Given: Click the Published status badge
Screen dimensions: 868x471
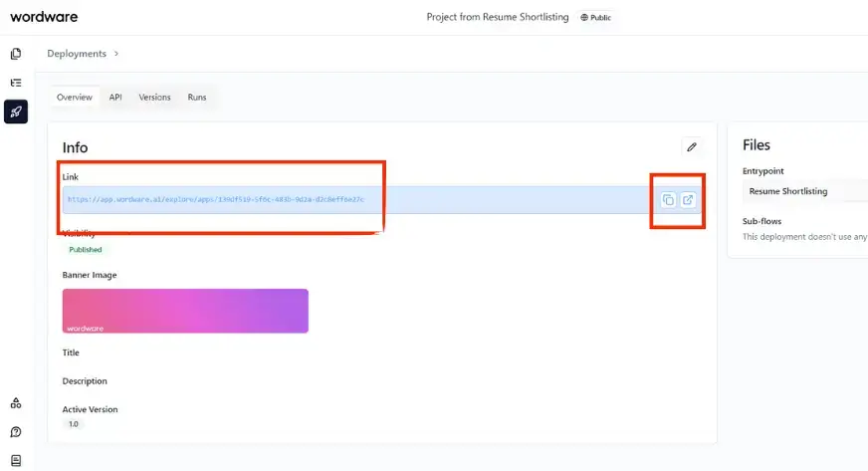Looking at the screenshot, I should [x=86, y=250].
